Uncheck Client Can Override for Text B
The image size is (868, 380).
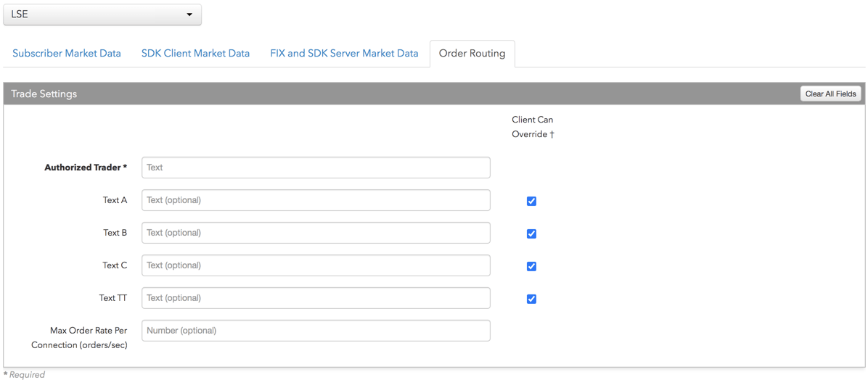(531, 234)
